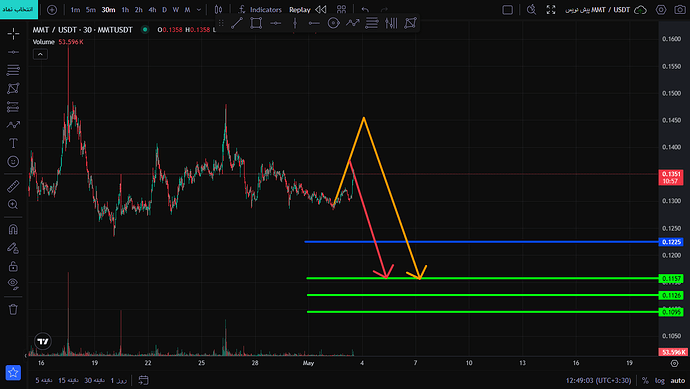Select the ruler measure tool
The height and width of the screenshot is (389, 690).
[13, 186]
